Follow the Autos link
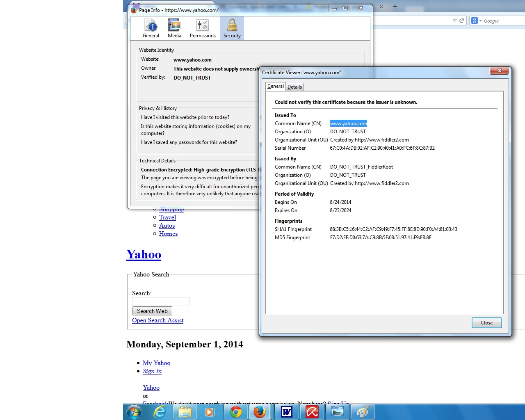The width and height of the screenshot is (525, 420). click(x=167, y=226)
